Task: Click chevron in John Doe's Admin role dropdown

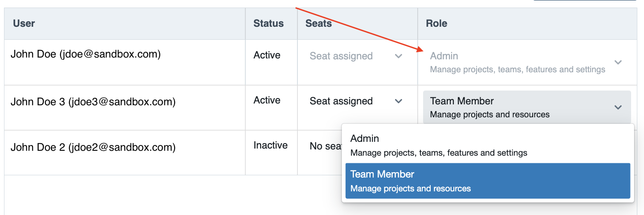Action: click(618, 62)
